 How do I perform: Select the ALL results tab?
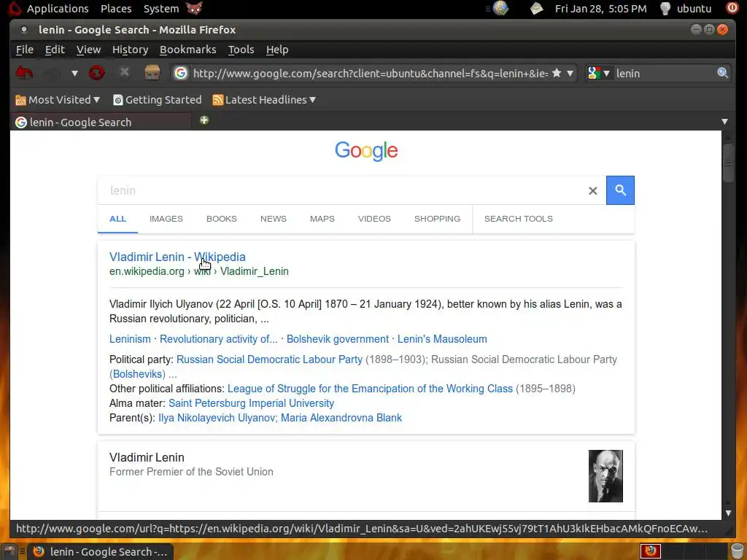(x=117, y=219)
